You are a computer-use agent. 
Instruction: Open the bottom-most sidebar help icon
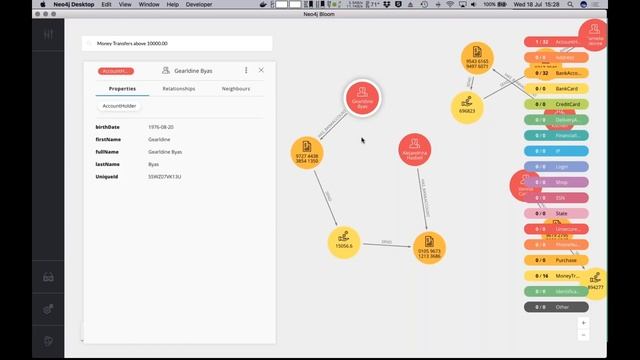[x=48, y=341]
